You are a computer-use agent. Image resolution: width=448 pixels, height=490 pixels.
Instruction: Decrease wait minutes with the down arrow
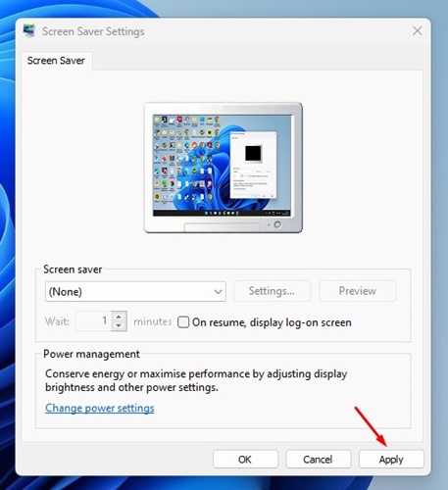119,325
